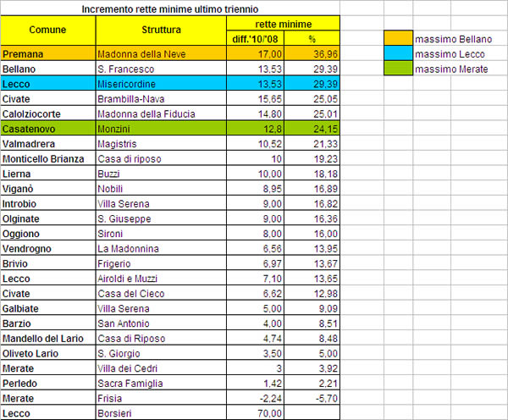Select the 9,09 percentage cell
Image resolution: width=508 pixels, height=420 pixels.
[x=312, y=308]
